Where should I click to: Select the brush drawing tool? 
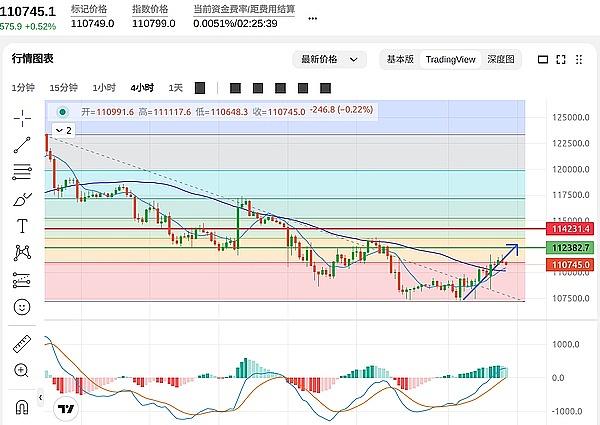tap(22, 199)
